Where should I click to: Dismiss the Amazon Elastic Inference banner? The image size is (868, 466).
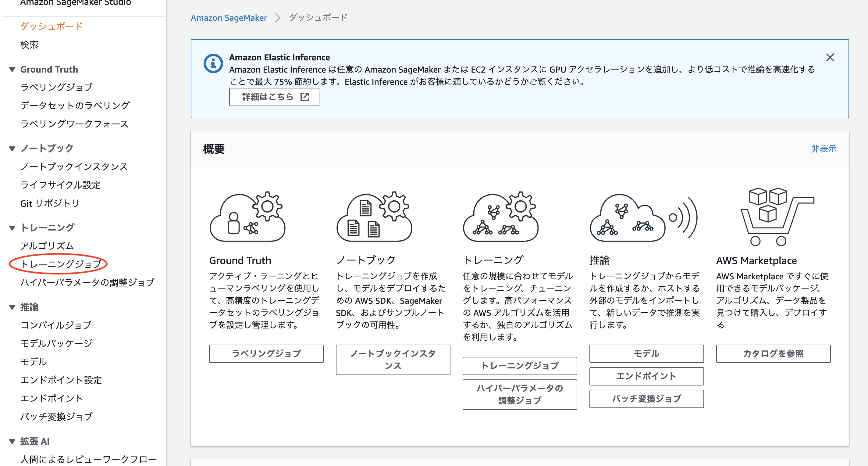coord(830,57)
